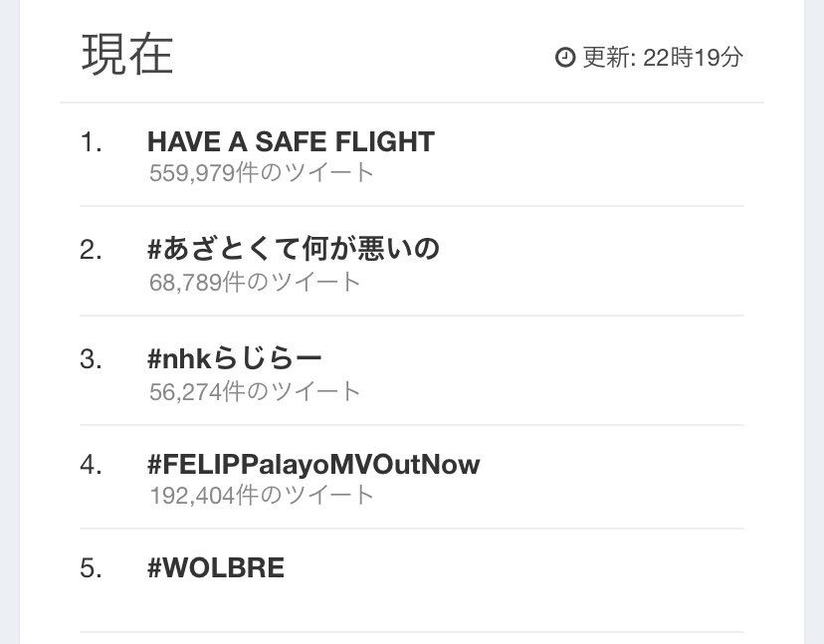Select rank number 2 in list

(x=91, y=250)
